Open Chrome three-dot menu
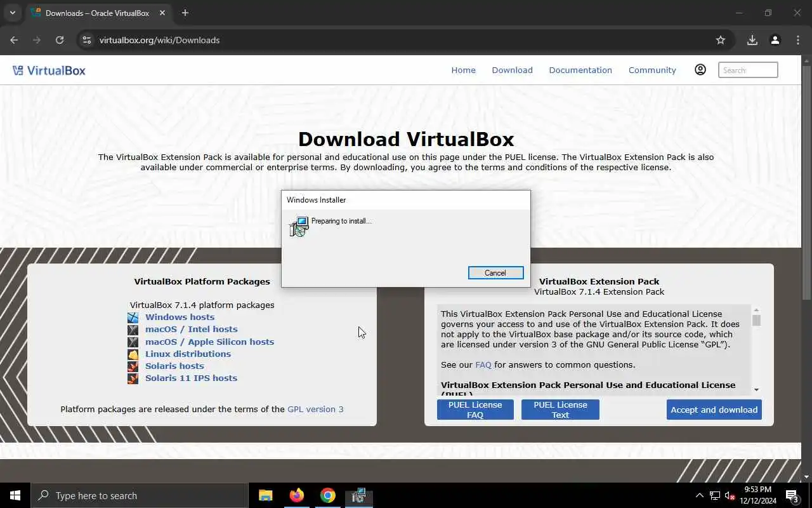 (798, 40)
